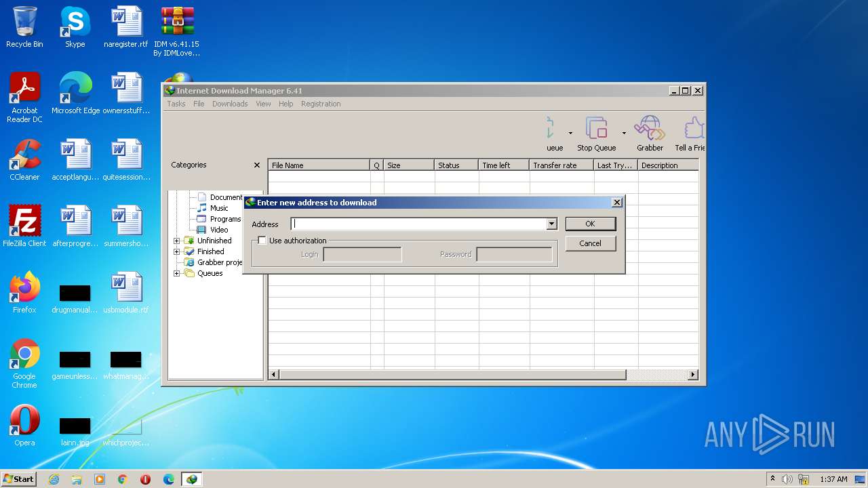Click the clock showing 1:37 AM
The image size is (868, 488).
[x=833, y=479]
